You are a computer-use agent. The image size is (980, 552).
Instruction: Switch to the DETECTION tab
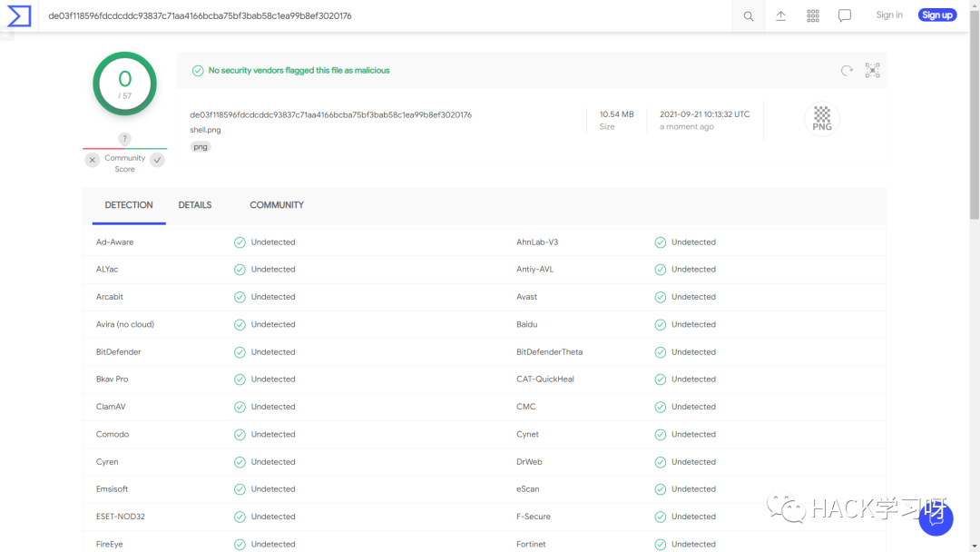pos(129,205)
